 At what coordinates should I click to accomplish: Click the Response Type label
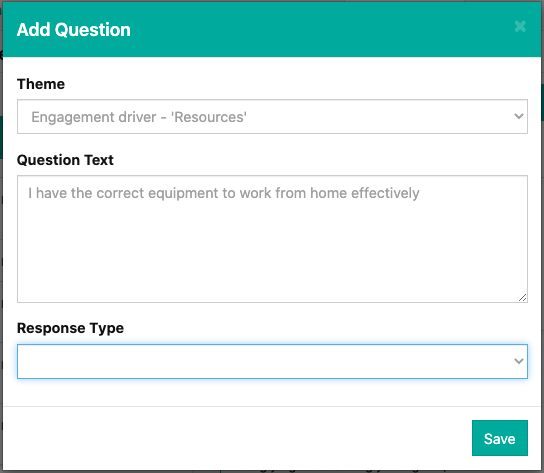[x=70, y=328]
